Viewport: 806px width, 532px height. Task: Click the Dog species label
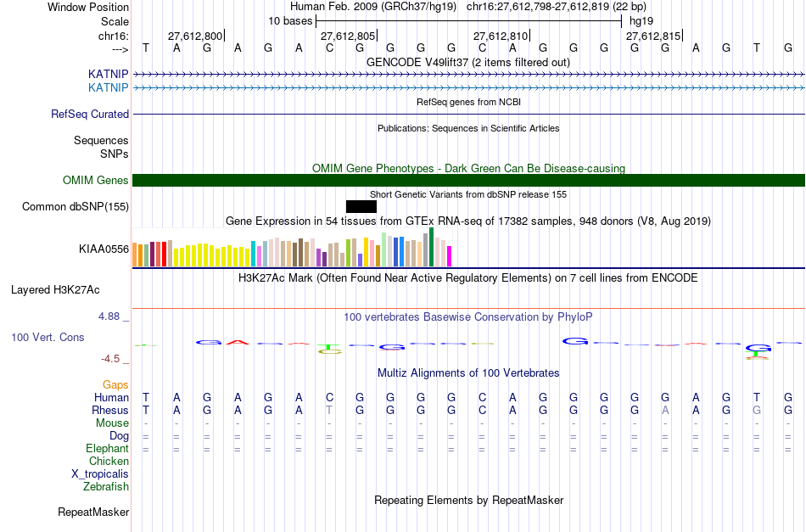(120, 436)
